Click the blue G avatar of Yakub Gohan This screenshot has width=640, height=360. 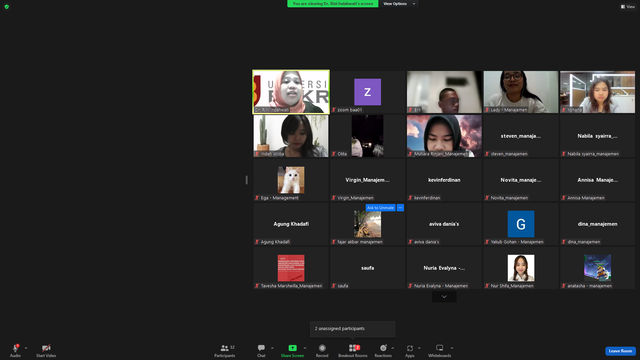[521, 224]
